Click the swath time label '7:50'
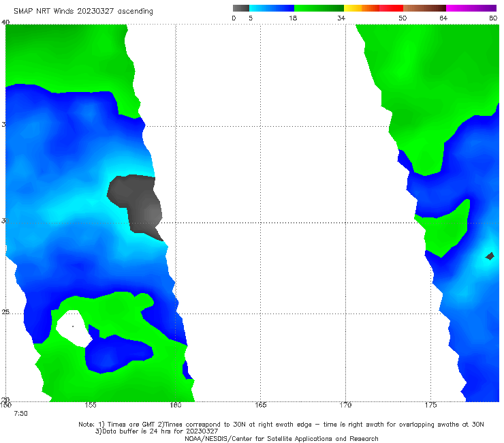504x443 pixels. 20,414
